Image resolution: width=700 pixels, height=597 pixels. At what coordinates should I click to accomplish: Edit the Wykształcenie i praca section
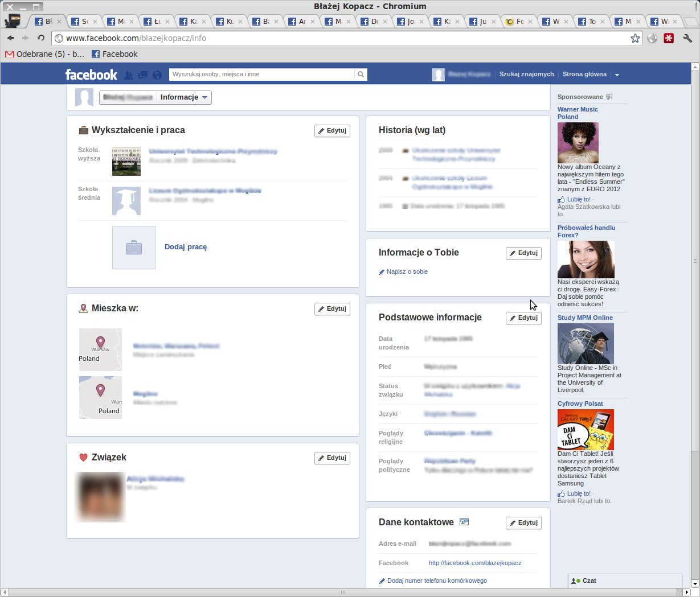332,131
